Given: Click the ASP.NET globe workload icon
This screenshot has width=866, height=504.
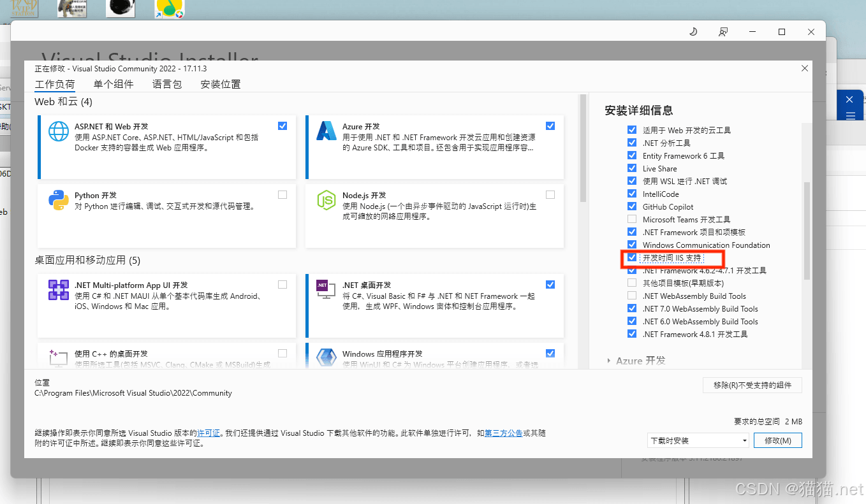Looking at the screenshot, I should pyautogui.click(x=59, y=131).
